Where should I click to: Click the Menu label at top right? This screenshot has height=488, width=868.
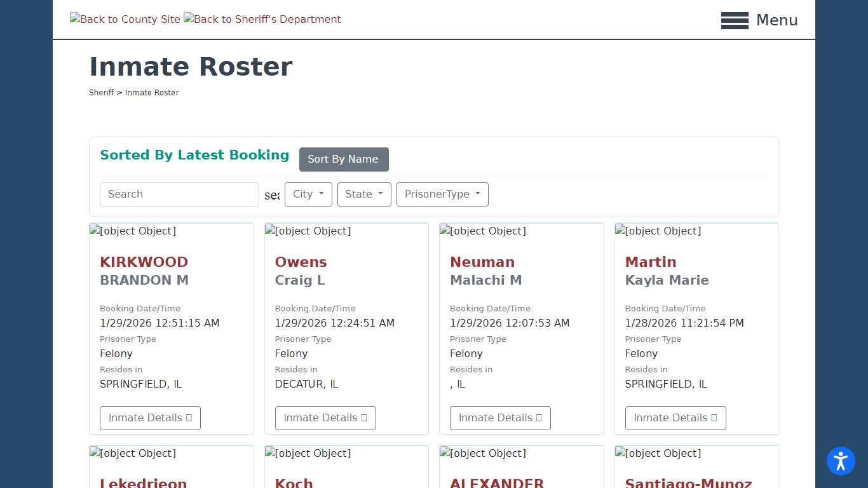pyautogui.click(x=777, y=20)
